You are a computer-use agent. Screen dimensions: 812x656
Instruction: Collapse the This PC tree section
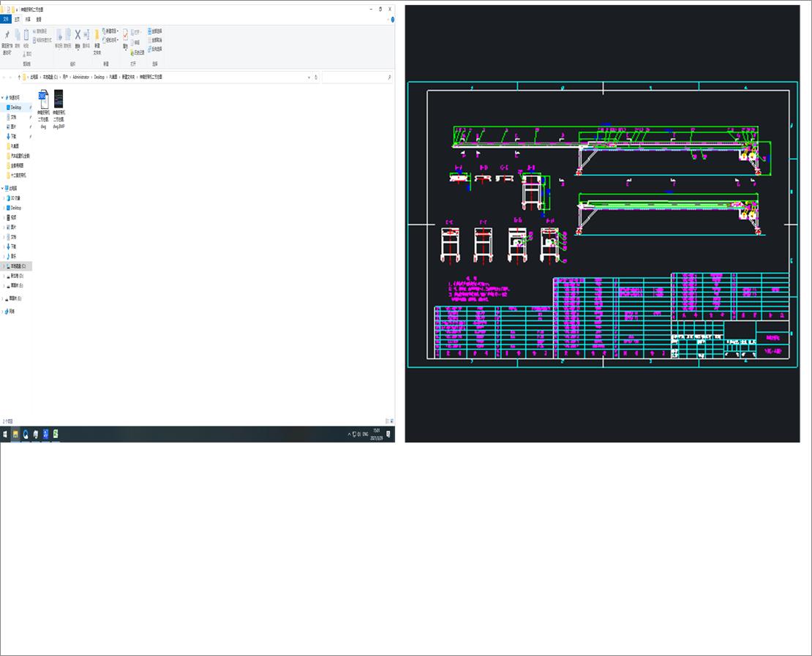(x=3, y=189)
